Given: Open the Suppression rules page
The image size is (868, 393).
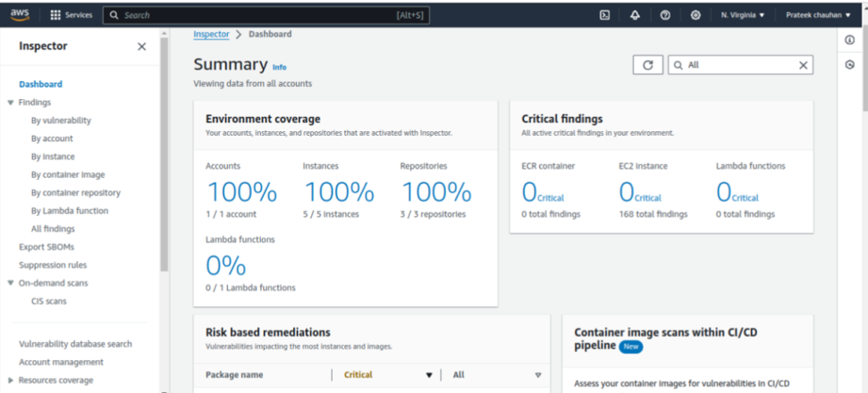Looking at the screenshot, I should pos(53,265).
